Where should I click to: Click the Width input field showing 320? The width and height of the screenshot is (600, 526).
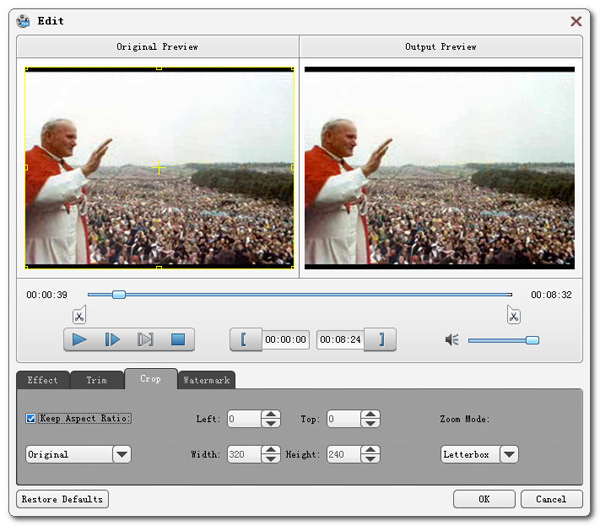[245, 454]
